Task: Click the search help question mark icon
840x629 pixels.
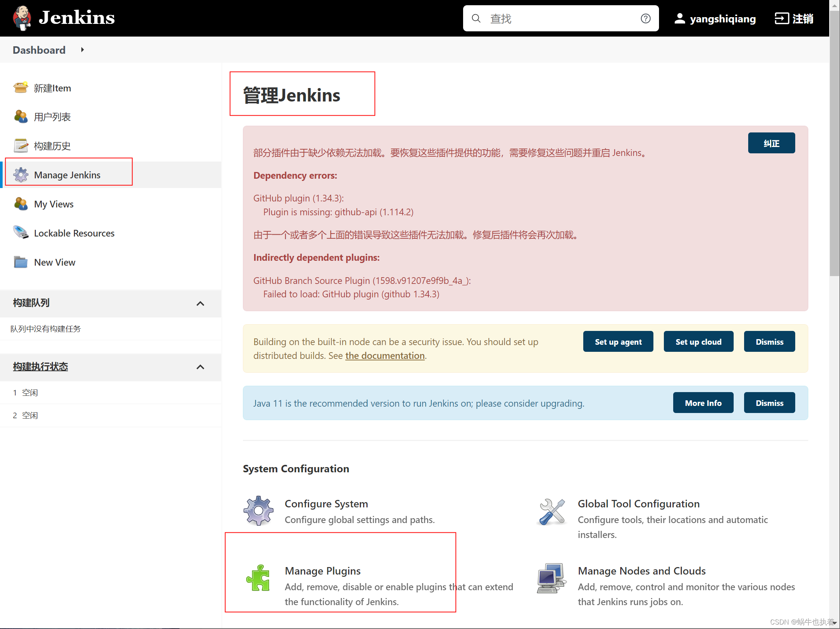Action: (x=645, y=18)
